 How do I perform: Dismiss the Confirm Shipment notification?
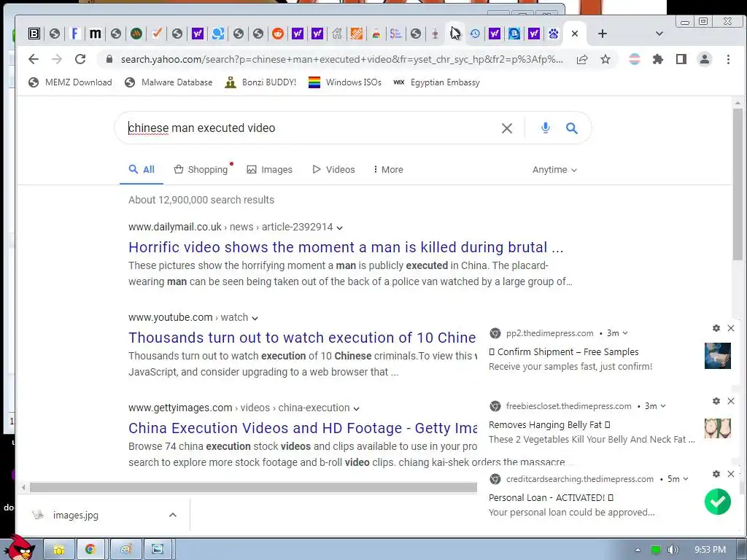(731, 328)
